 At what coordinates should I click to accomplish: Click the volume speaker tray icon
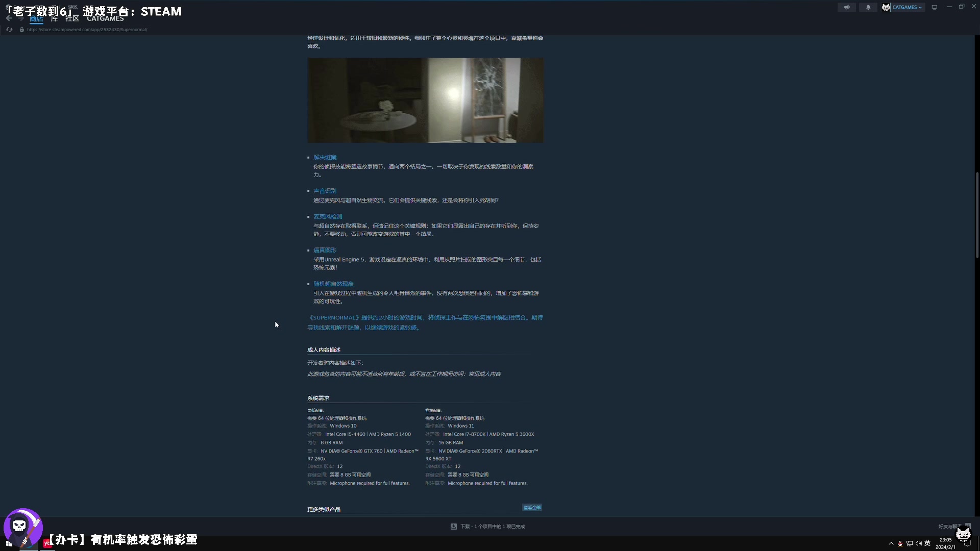(918, 544)
